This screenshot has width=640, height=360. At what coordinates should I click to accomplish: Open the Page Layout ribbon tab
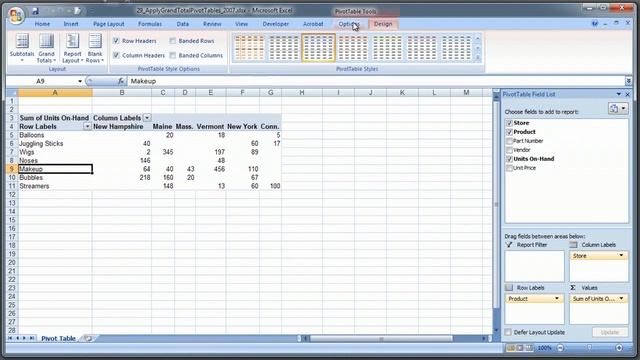109,24
